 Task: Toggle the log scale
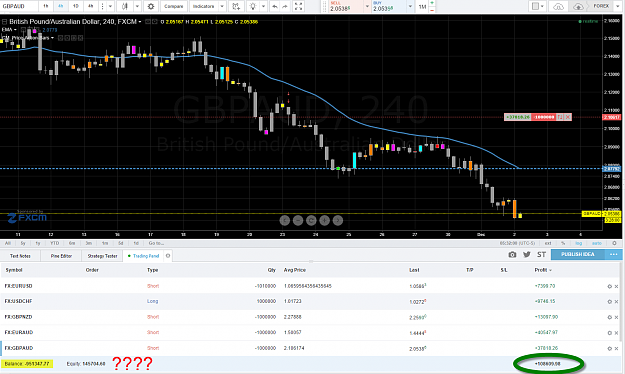578,243
